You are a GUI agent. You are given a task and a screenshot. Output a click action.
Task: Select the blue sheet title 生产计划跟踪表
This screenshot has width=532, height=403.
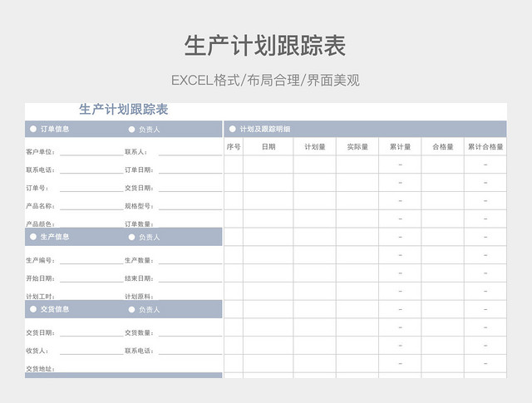pyautogui.click(x=124, y=109)
